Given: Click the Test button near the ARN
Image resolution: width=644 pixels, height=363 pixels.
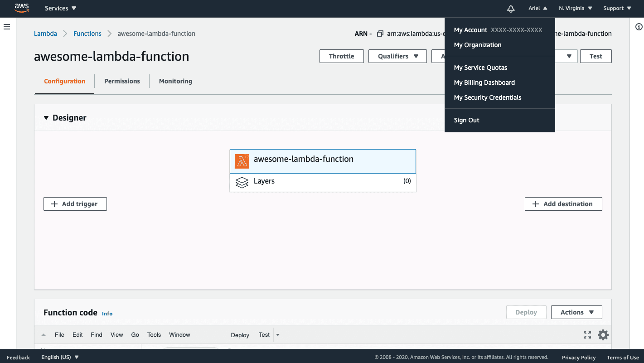Looking at the screenshot, I should pyautogui.click(x=596, y=56).
